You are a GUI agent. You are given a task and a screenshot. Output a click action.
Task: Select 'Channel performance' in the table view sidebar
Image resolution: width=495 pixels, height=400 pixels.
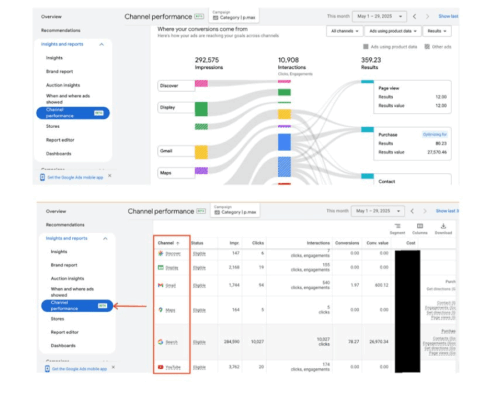tap(77, 306)
